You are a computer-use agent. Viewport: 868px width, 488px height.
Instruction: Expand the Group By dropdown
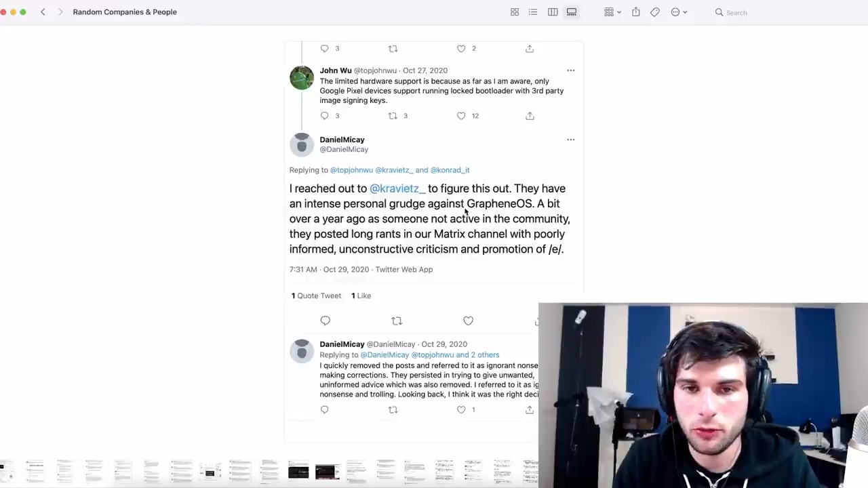[612, 12]
